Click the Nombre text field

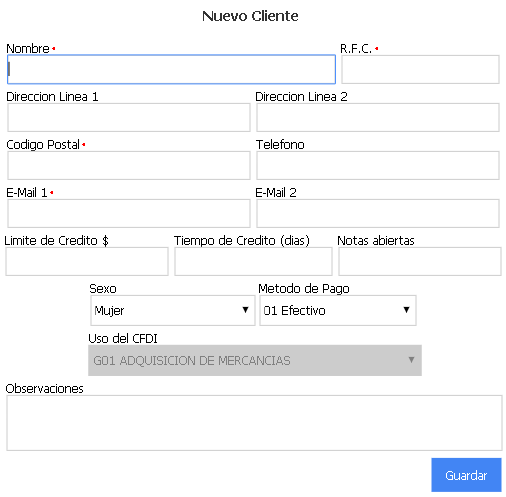pos(171,69)
